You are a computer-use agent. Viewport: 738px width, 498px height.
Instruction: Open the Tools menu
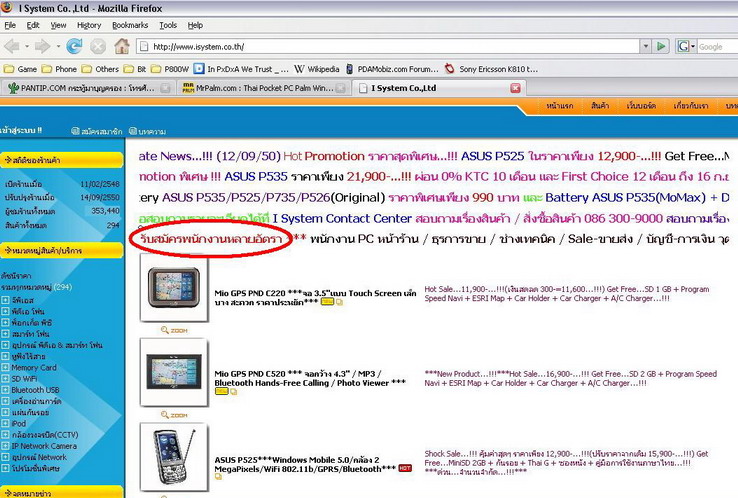[x=168, y=25]
